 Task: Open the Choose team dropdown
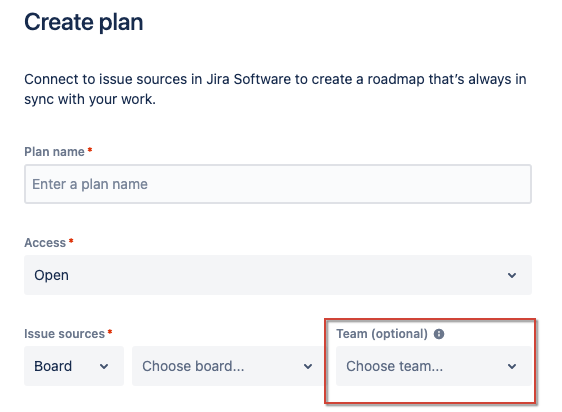pos(434,366)
